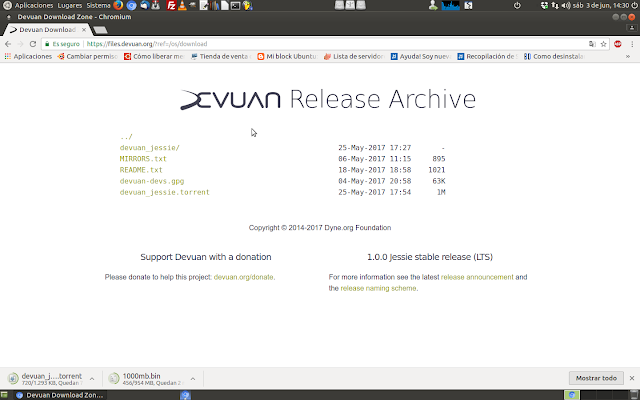Go to parent directory ../
Screen dimensions: 640x400
click(126, 137)
